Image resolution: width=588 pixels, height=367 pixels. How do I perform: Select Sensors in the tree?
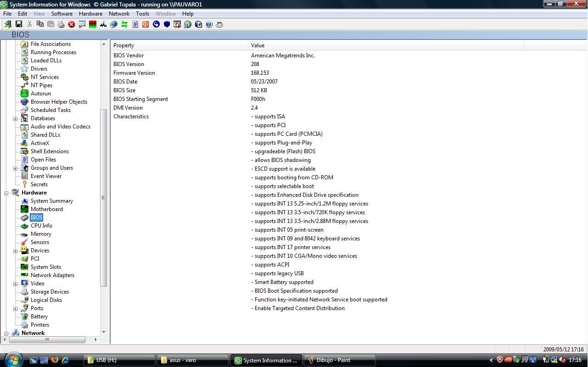(40, 242)
